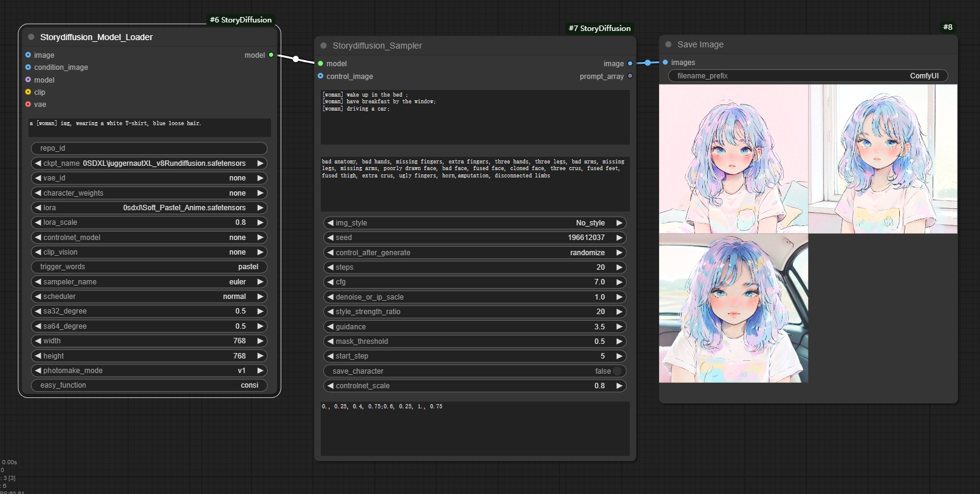The height and width of the screenshot is (494, 980).
Task: Open the controlnet_model dropdown
Action: (149, 238)
